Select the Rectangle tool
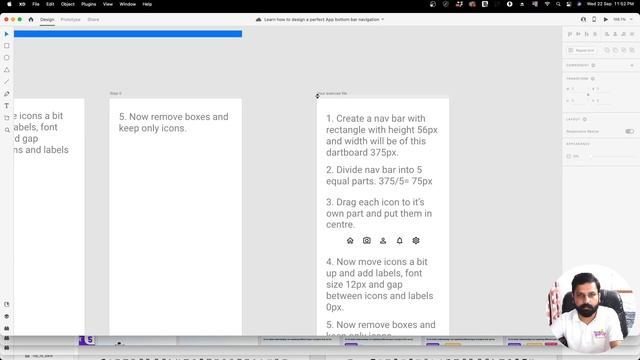The height and width of the screenshot is (360, 640). 7,46
